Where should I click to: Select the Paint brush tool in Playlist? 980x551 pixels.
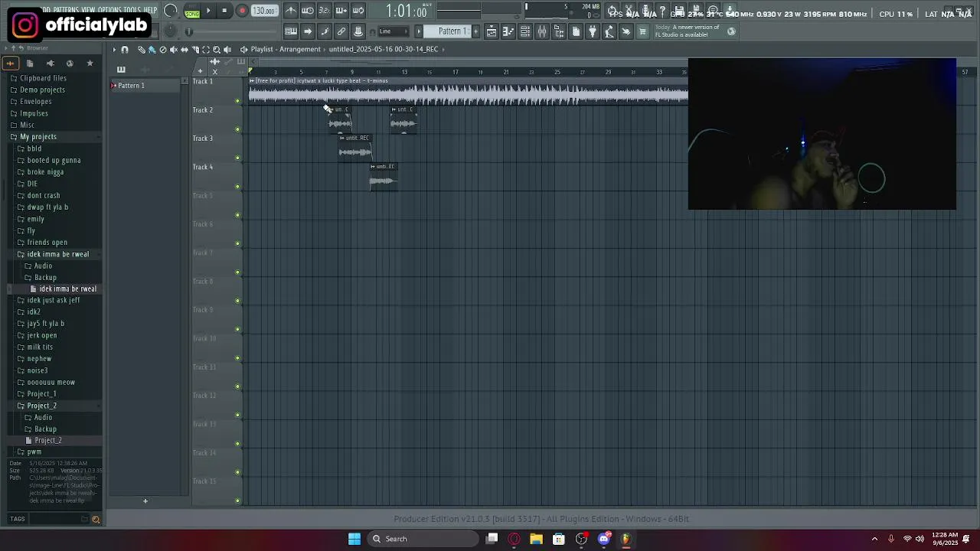point(152,50)
